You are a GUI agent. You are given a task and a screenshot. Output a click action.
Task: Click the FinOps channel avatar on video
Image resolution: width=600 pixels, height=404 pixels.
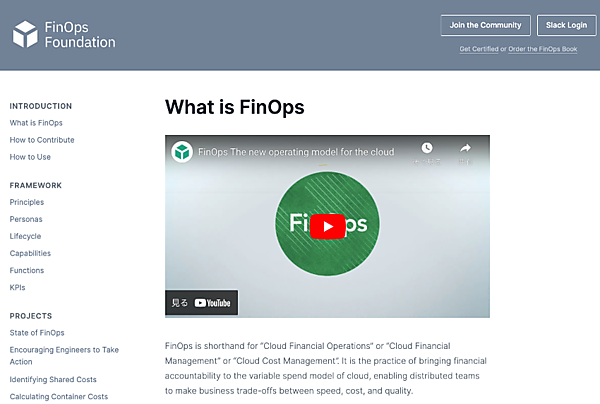(x=181, y=152)
